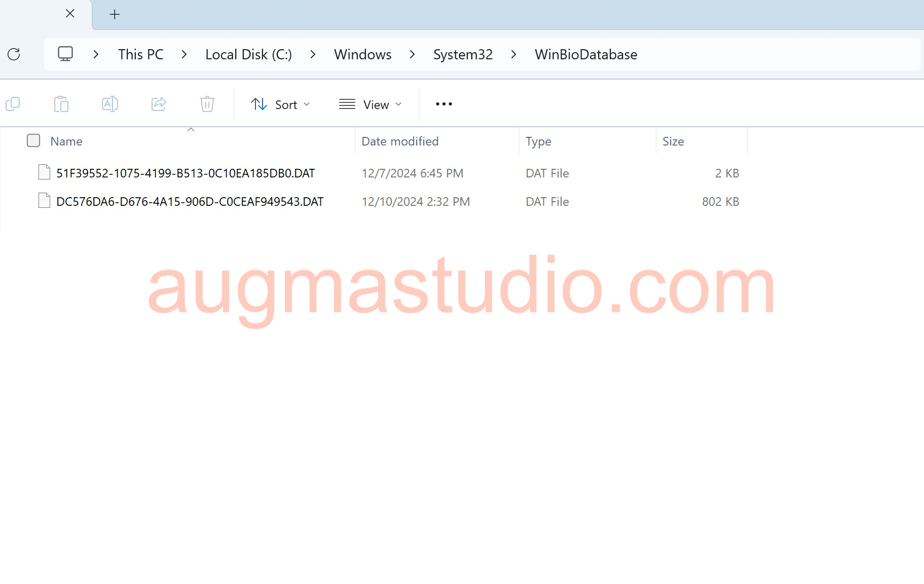Expand the chevron after System32 breadcrumb

point(513,54)
